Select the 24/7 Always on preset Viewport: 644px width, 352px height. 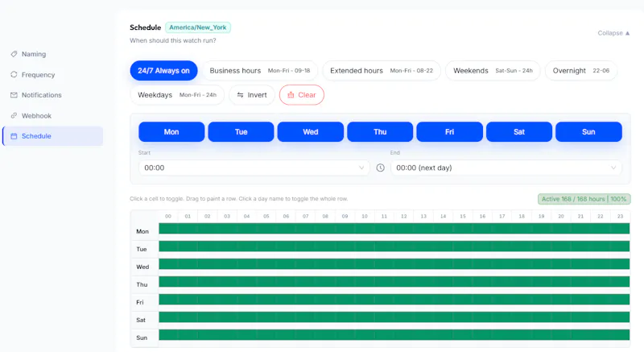tap(163, 71)
